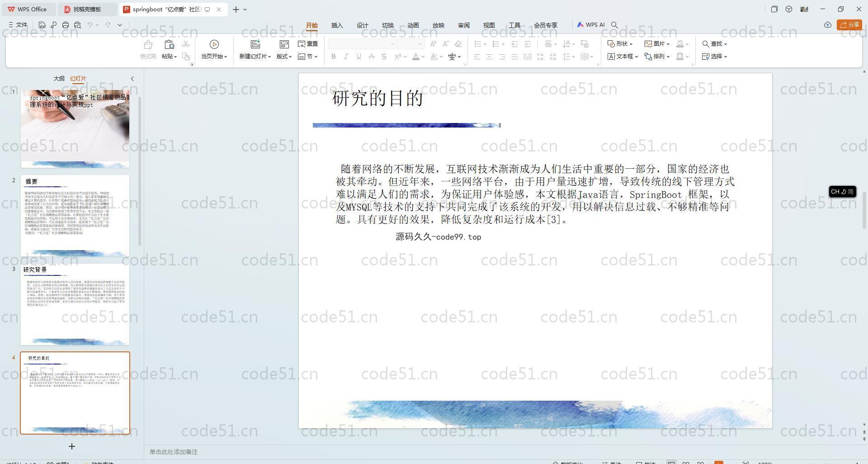Screen dimensions: 868x464
Task: Open the Transitions (切换) ribbon tab
Action: coord(388,25)
